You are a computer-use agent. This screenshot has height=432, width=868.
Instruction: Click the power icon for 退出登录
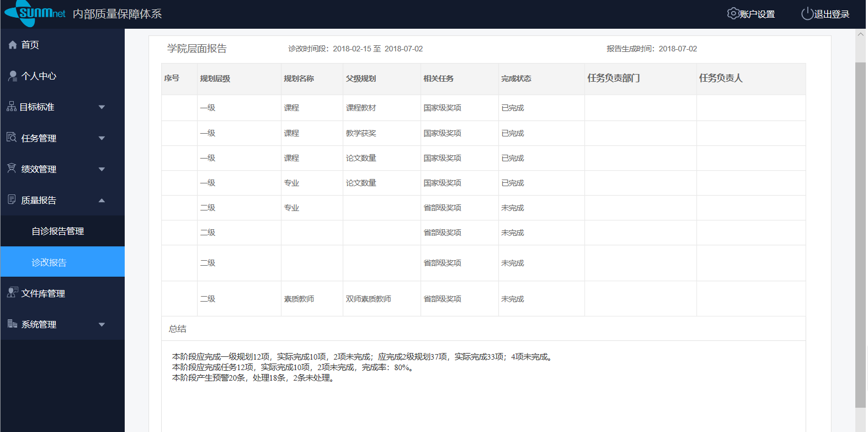[x=807, y=14]
